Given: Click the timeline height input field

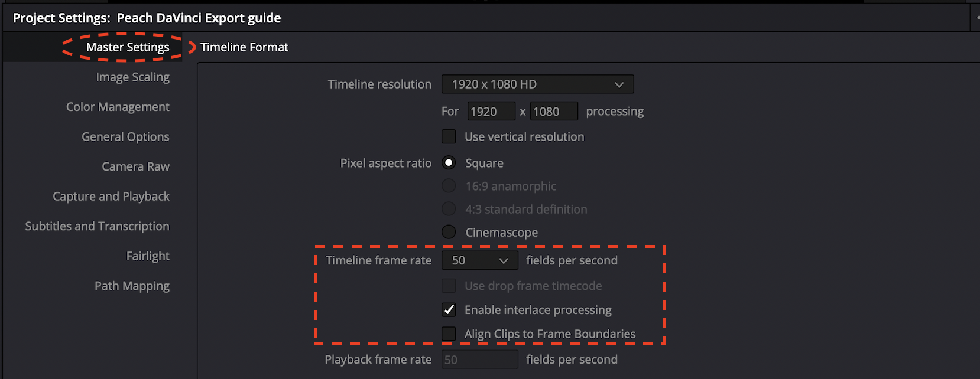Looking at the screenshot, I should (553, 112).
